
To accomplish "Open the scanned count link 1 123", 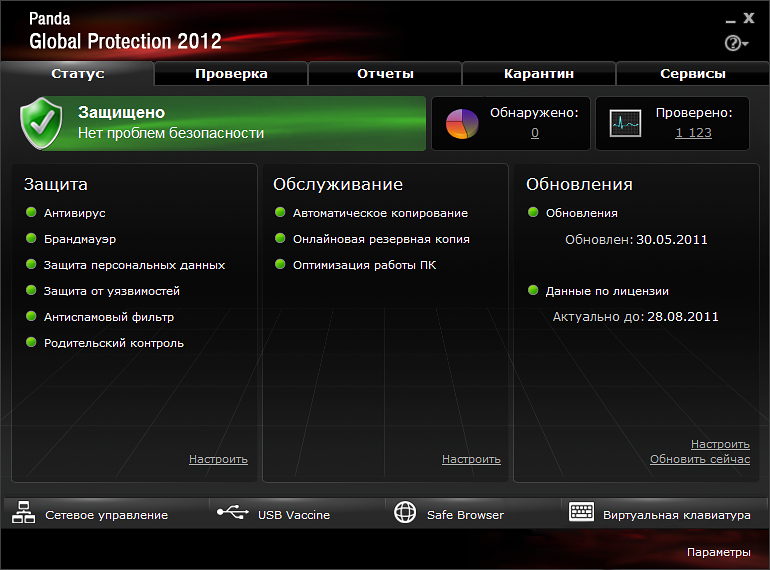I will coord(693,133).
